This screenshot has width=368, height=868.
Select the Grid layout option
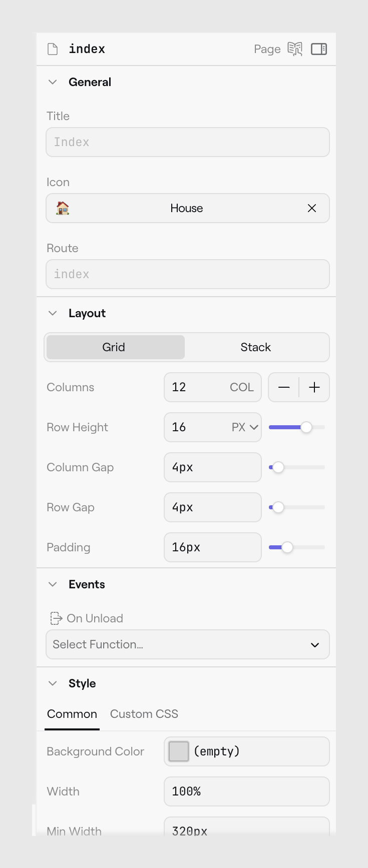(115, 347)
